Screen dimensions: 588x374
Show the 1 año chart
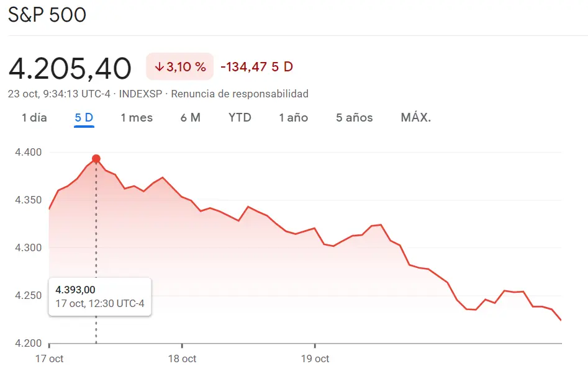(293, 117)
